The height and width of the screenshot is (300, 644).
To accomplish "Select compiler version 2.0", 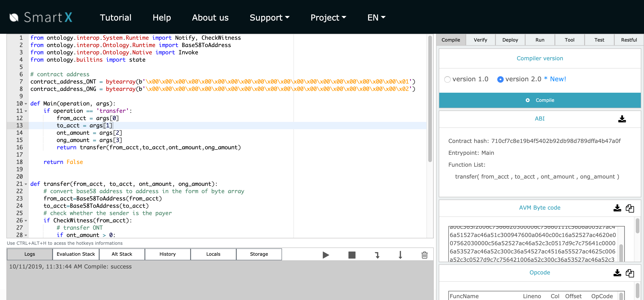I will click(x=500, y=79).
